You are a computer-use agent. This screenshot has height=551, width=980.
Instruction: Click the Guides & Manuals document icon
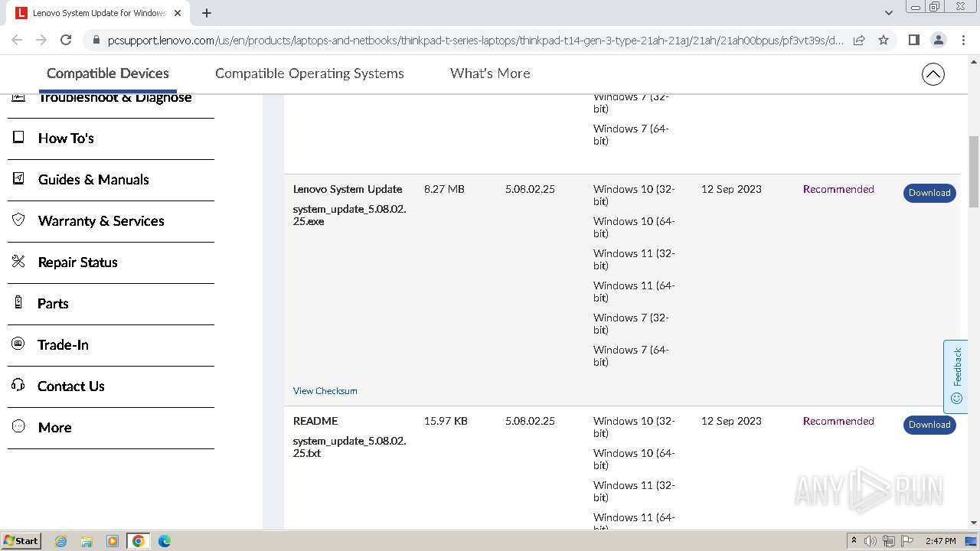click(x=18, y=178)
